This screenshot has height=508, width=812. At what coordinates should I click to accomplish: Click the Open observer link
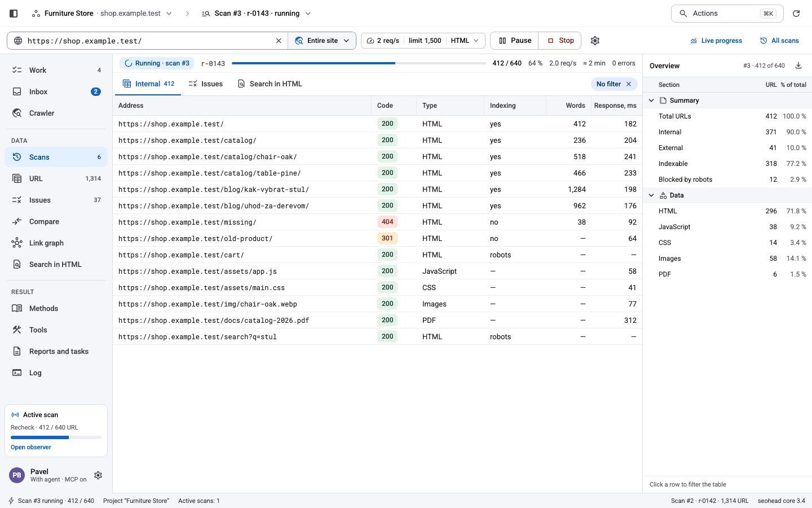click(x=31, y=447)
